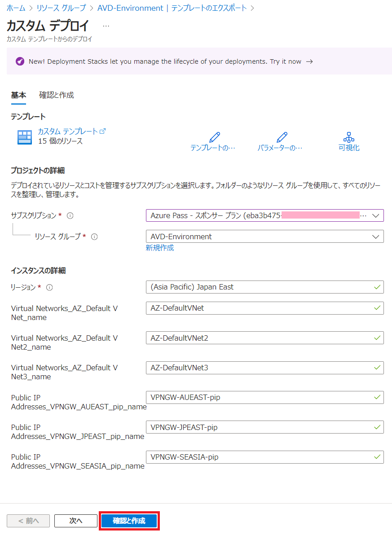The height and width of the screenshot is (535, 392).
Task: Click the blue 確認と作成 button
Action: (x=129, y=521)
